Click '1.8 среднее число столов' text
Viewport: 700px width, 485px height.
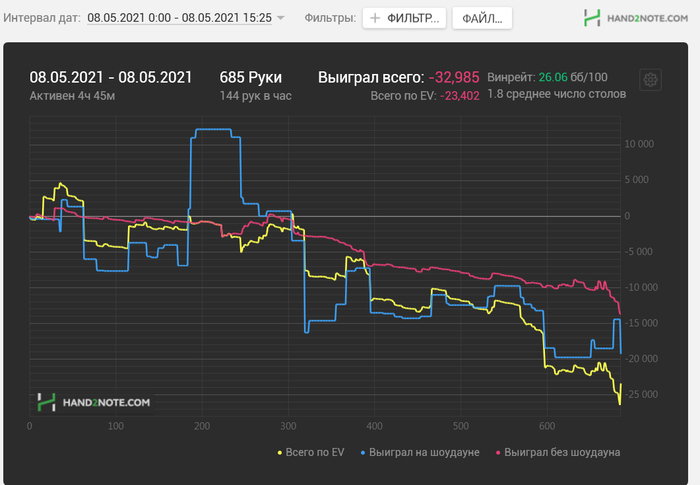point(556,94)
